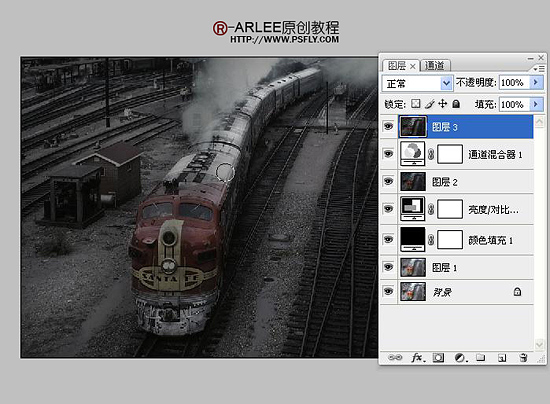Image resolution: width=550 pixels, height=404 pixels.
Task: Hide the 背景 layer
Action: pos(388,291)
